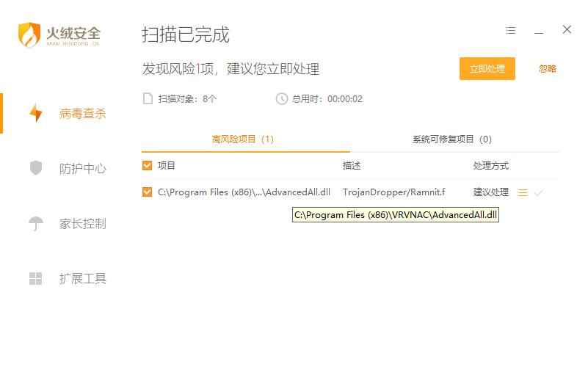Click the clock icon beside 总用时
This screenshot has height=378, width=588.
point(281,98)
